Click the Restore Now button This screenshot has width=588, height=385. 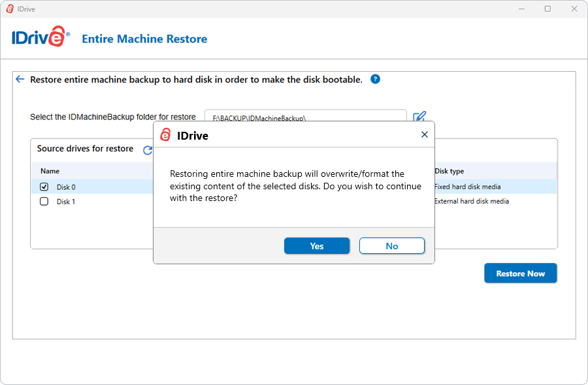[x=521, y=273]
